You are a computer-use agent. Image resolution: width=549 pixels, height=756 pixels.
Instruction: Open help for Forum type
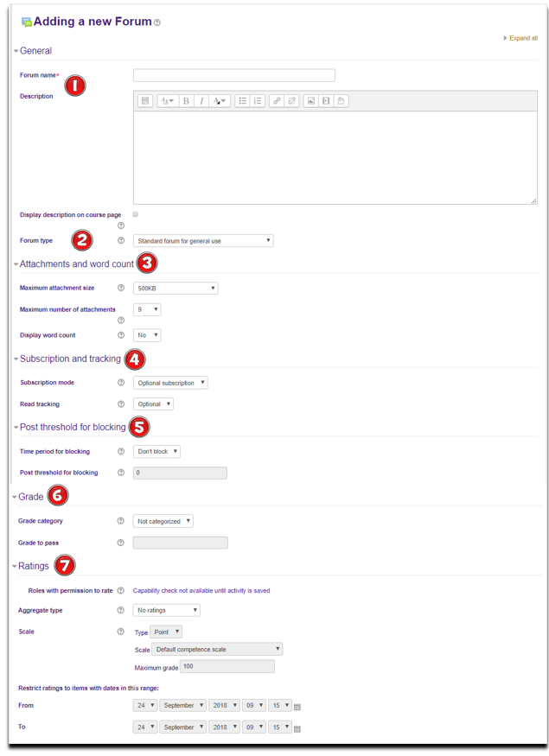click(121, 241)
